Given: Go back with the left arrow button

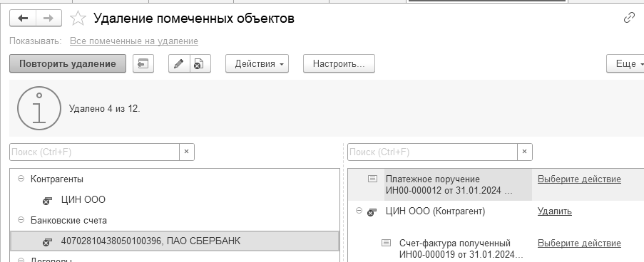Looking at the screenshot, I should (23, 18).
